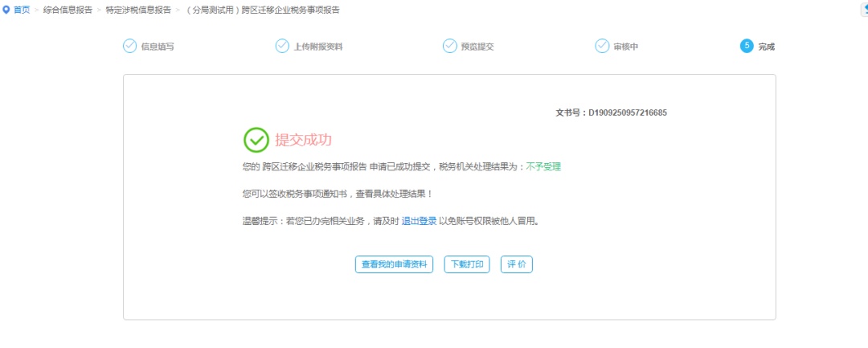Click the 审核中 step checkmark icon
The image size is (868, 348).
(602, 46)
